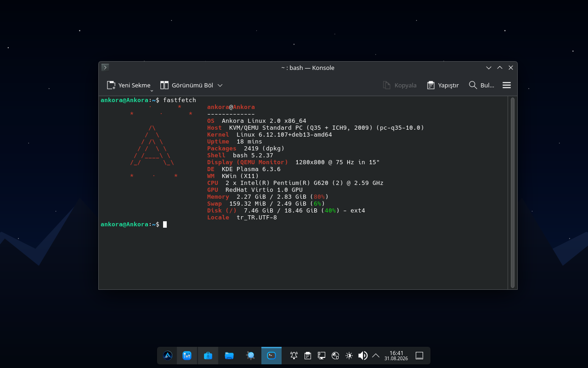Viewport: 588px width, 368px height.
Task: Click the Kopyala copy button
Action: 400,85
